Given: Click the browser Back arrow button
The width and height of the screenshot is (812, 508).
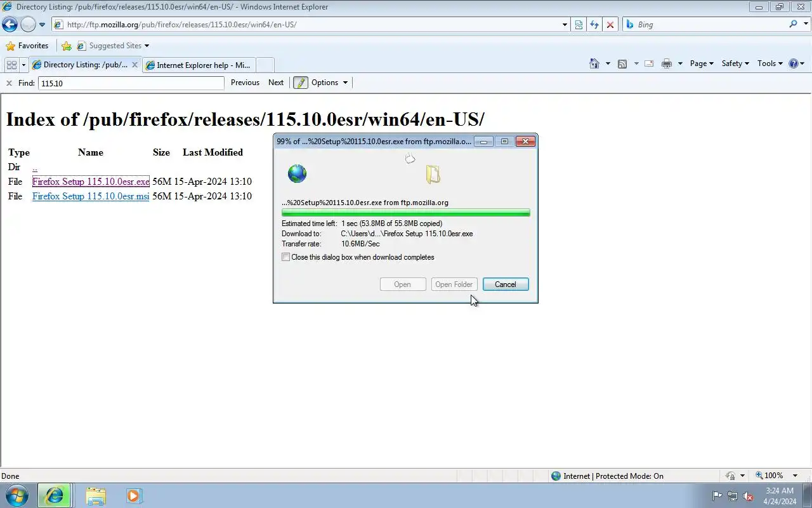Looking at the screenshot, I should tap(10, 25).
